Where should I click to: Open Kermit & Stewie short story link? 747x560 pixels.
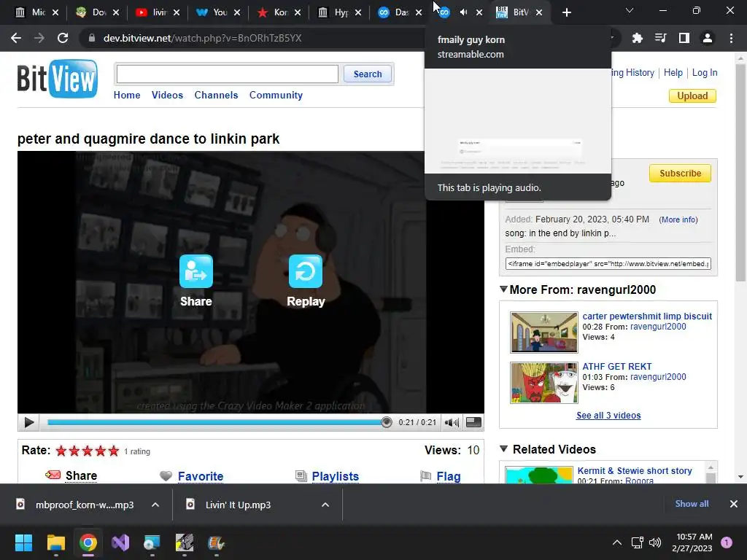point(635,470)
